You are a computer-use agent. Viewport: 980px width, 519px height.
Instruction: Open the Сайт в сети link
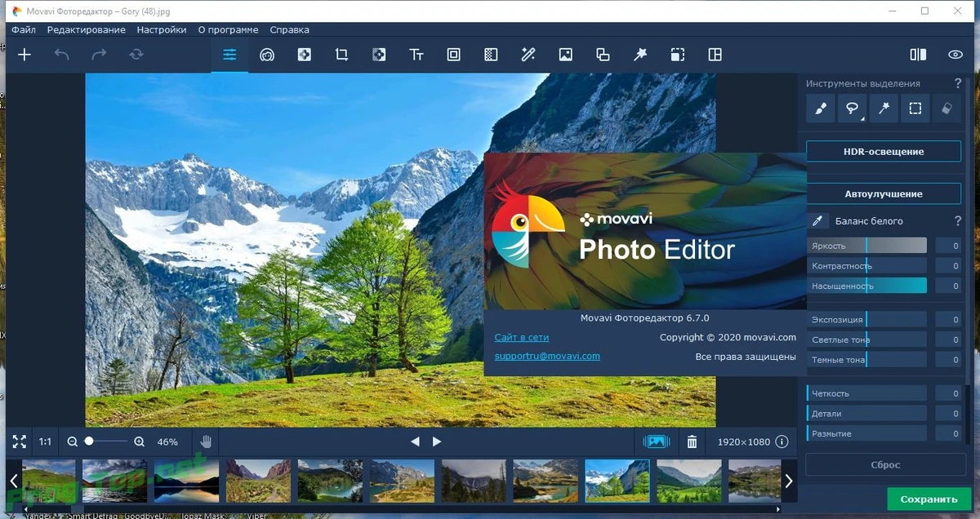coord(522,337)
